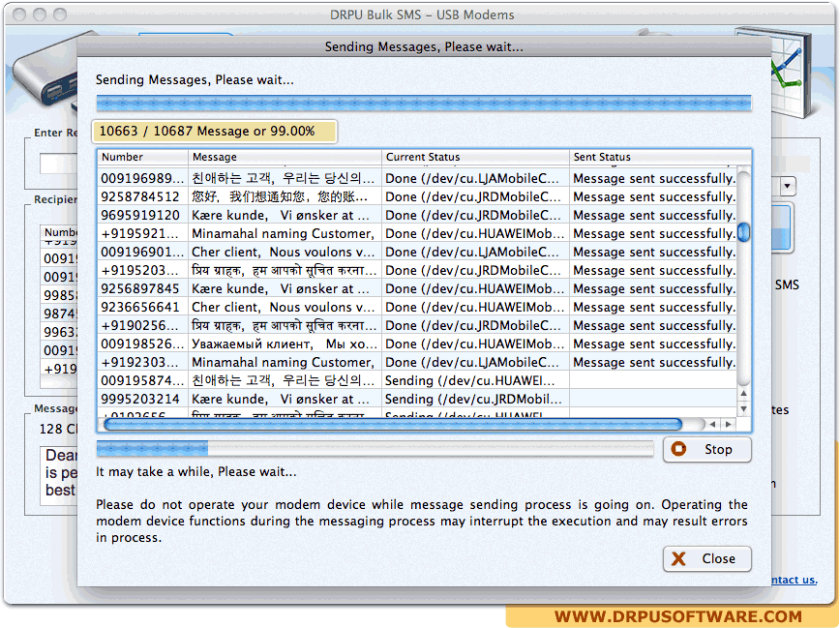Click the message text box in main window

pos(59,476)
